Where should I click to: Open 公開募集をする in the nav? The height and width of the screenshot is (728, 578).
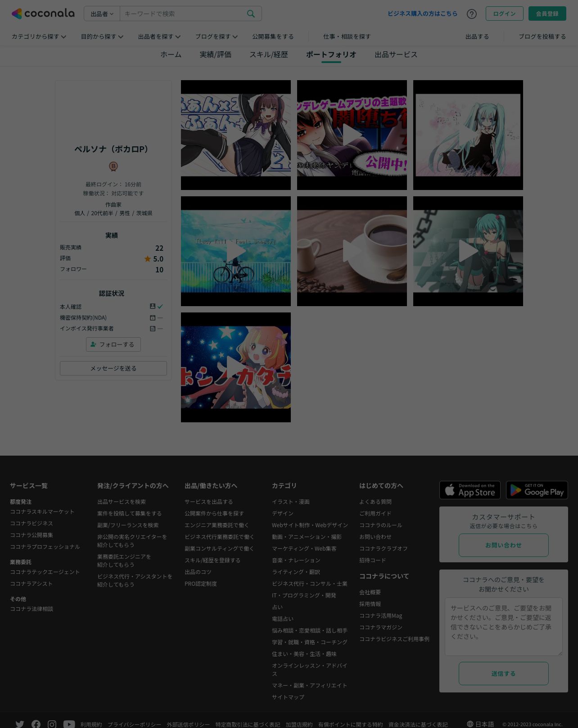click(x=273, y=36)
